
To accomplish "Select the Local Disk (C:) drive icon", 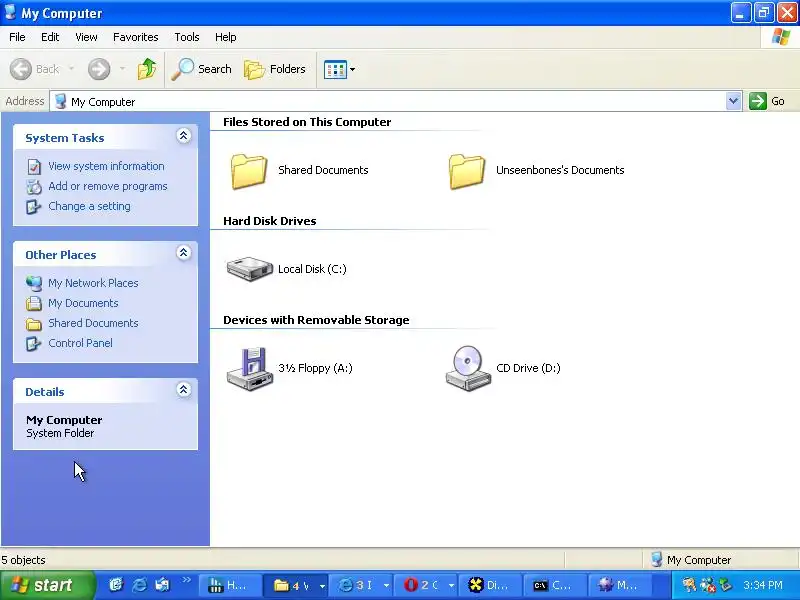I will 249,269.
